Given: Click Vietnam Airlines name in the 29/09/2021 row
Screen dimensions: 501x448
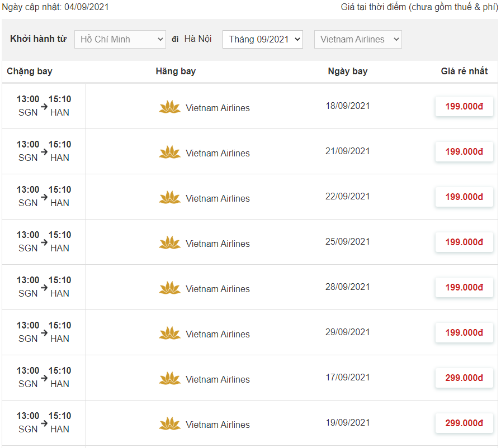Looking at the screenshot, I should (218, 335).
